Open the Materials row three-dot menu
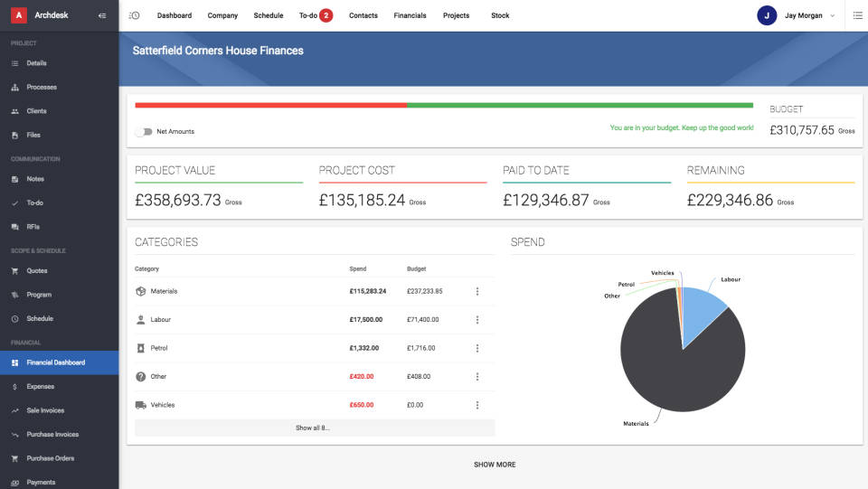The image size is (868, 489). [x=476, y=291]
